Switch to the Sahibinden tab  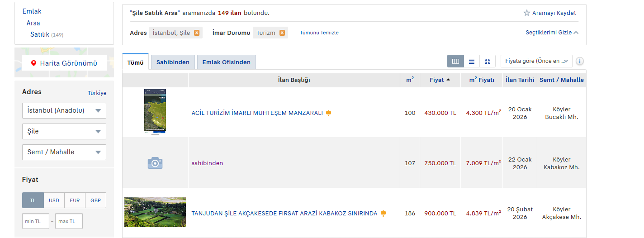[x=173, y=62]
